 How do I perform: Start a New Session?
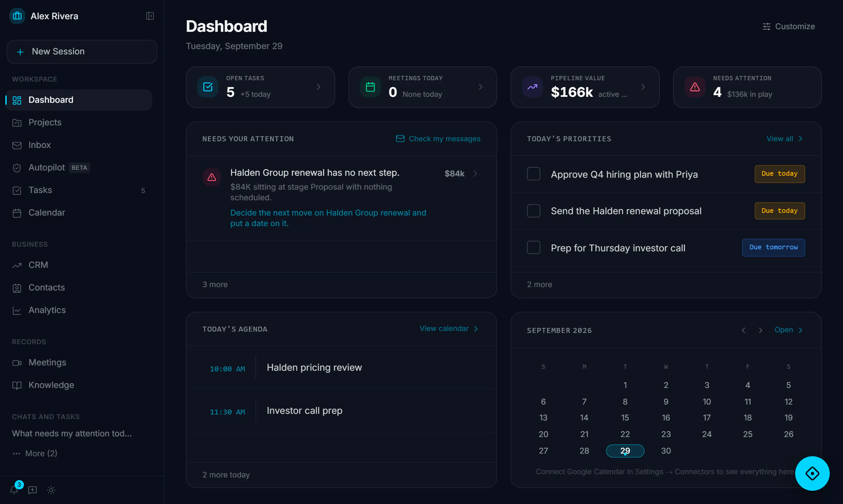[82, 52]
